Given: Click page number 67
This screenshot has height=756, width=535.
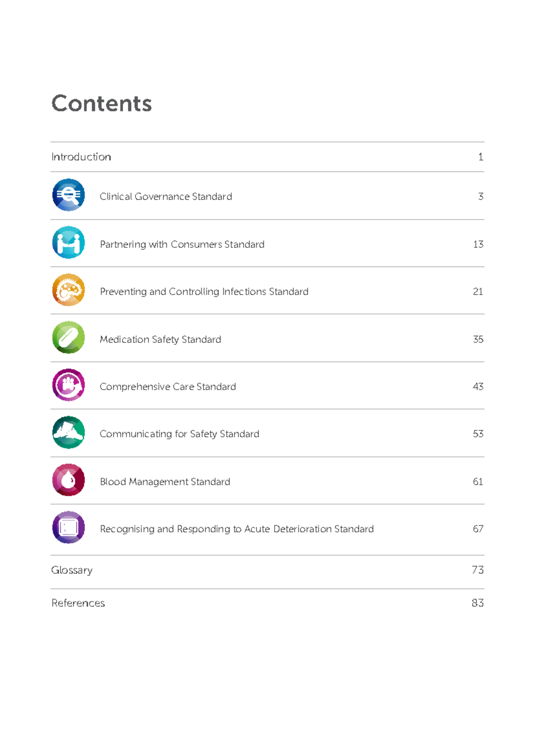Looking at the screenshot, I should coord(478,529).
